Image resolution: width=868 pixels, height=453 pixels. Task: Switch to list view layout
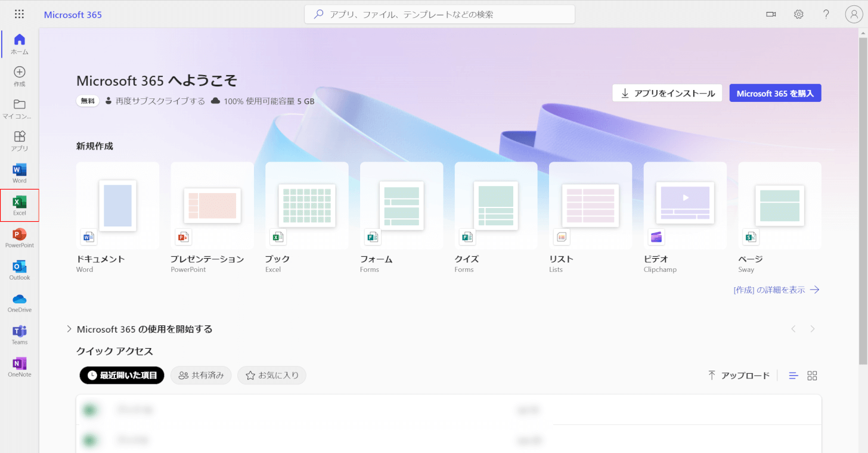point(793,376)
